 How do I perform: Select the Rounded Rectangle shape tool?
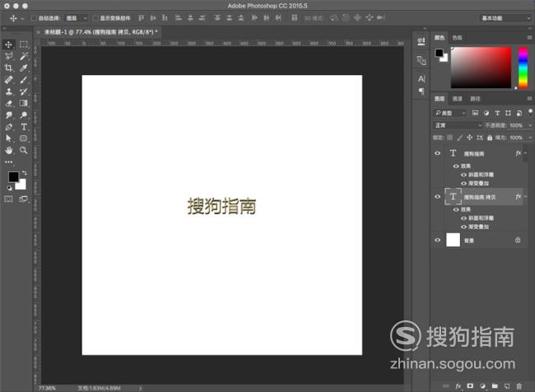tap(24, 138)
